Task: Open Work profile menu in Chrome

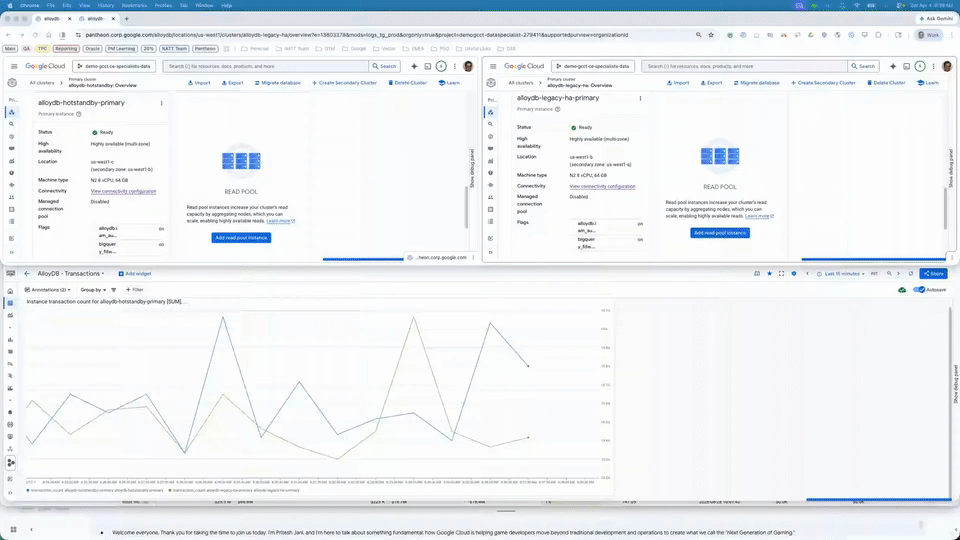Action: click(x=929, y=35)
